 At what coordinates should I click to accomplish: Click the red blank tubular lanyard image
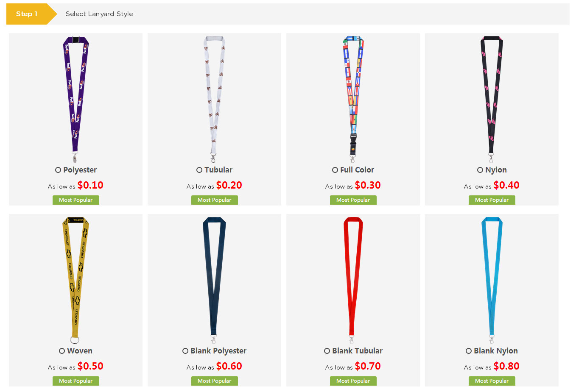pyautogui.click(x=353, y=281)
